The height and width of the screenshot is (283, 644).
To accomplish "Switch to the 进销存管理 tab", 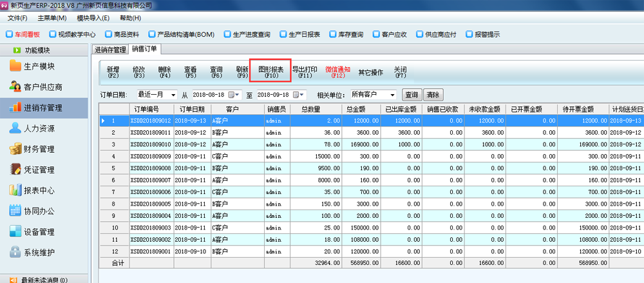I will 109,49.
